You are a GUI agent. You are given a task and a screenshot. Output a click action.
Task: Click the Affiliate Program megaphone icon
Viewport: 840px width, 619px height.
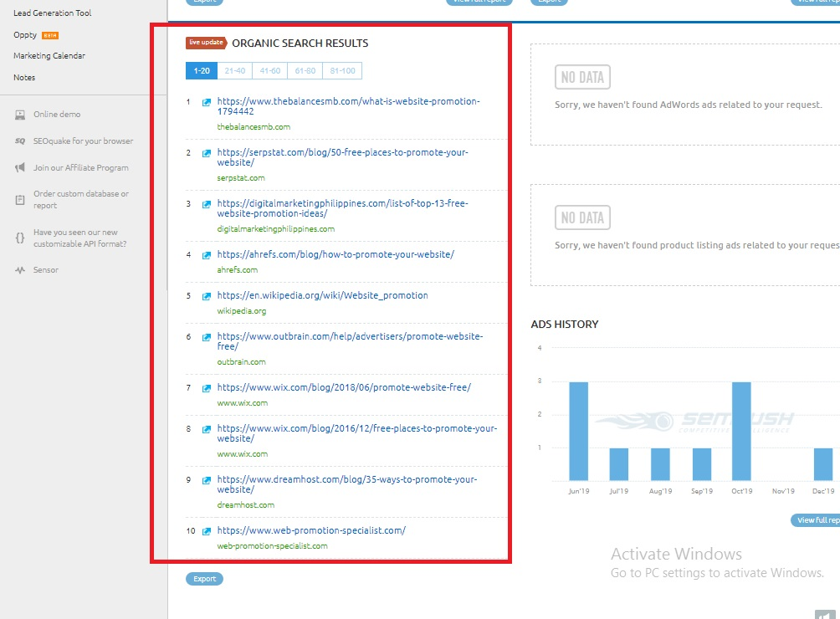(20, 167)
